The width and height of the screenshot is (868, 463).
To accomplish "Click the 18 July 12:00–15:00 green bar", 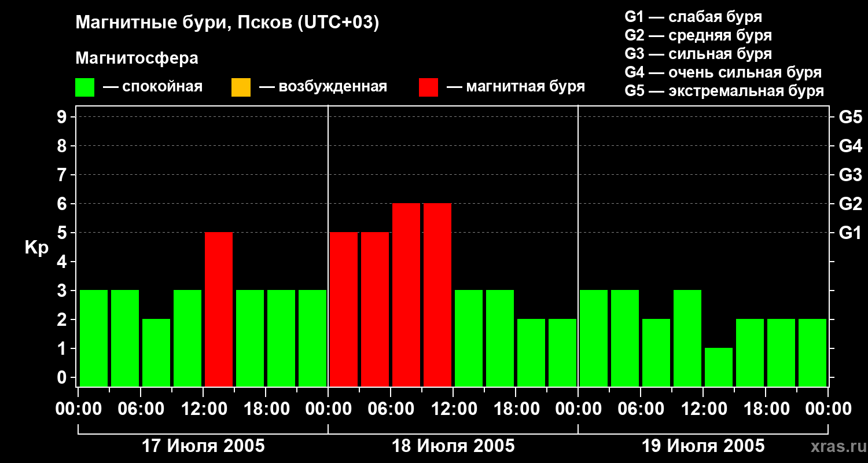I will [x=469, y=338].
